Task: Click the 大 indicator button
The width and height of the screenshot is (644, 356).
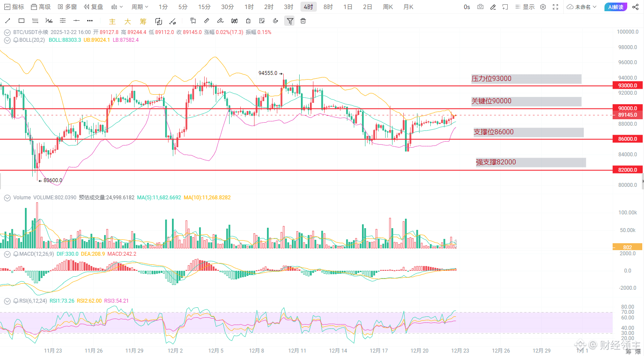Action: [128, 21]
